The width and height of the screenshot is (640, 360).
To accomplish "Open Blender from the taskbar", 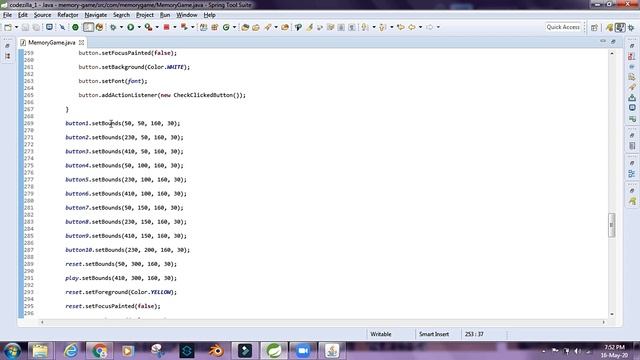I will 216,351.
